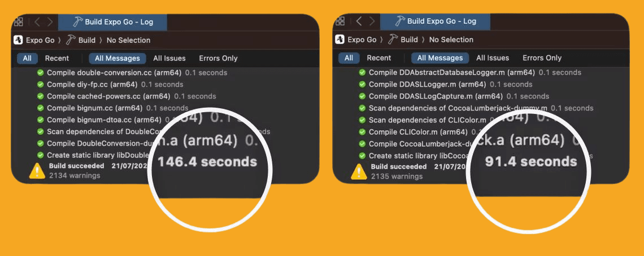Screen dimensions: 644x256
Task: Click the forward arrow in the left window
Action: coord(50,22)
